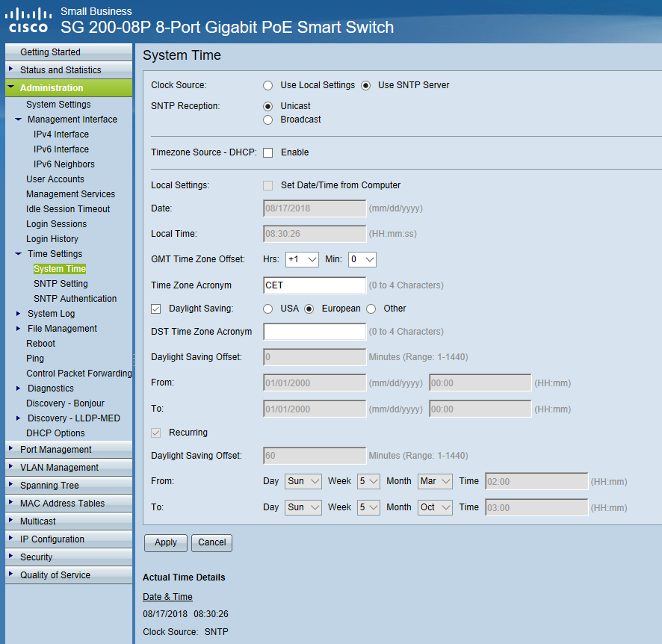
Task: Select Use SNTP Server clock source
Action: pos(365,86)
